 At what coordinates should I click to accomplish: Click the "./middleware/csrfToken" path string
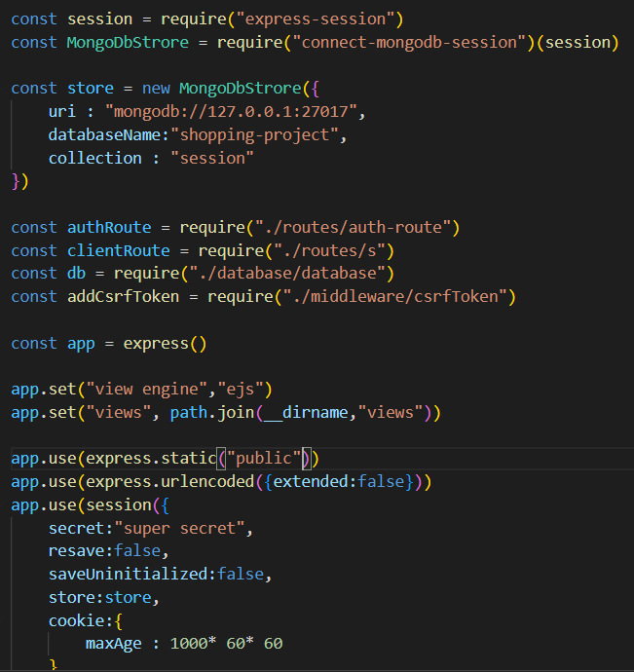(x=395, y=297)
